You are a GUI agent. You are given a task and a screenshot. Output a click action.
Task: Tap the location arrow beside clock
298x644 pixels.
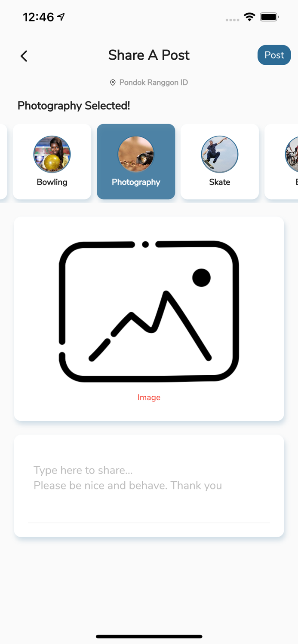point(61,17)
